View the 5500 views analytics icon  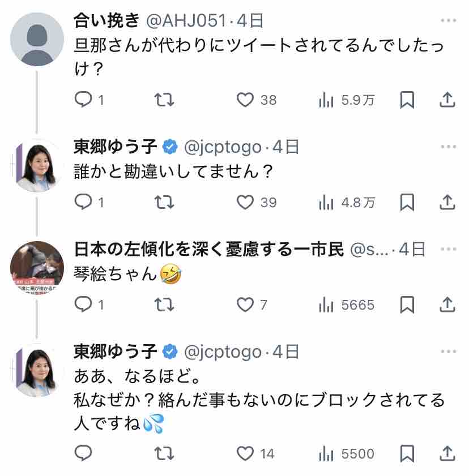[326, 453]
